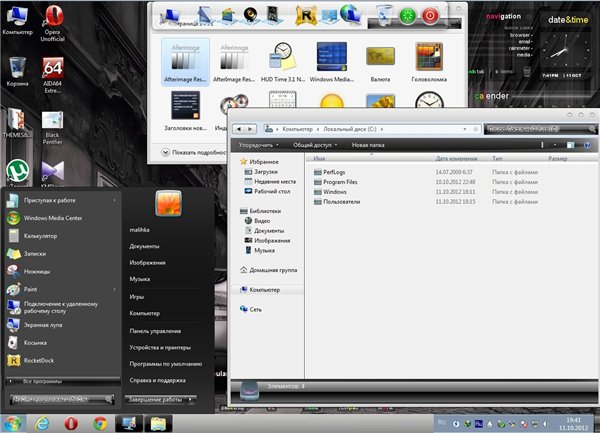The image size is (600, 433).
Task: Select Рабочий стол in the navigation pane
Action: (271, 191)
